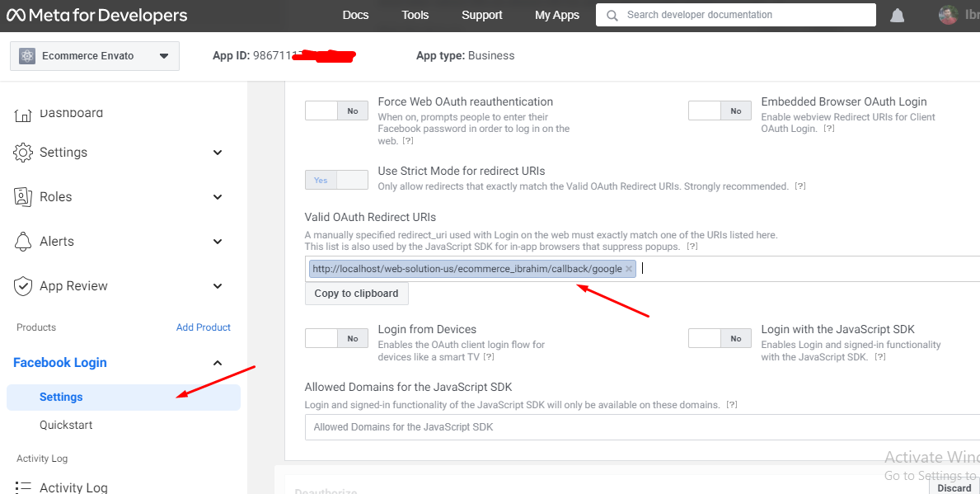Click the Add Product link
This screenshot has height=494, width=980.
(203, 327)
